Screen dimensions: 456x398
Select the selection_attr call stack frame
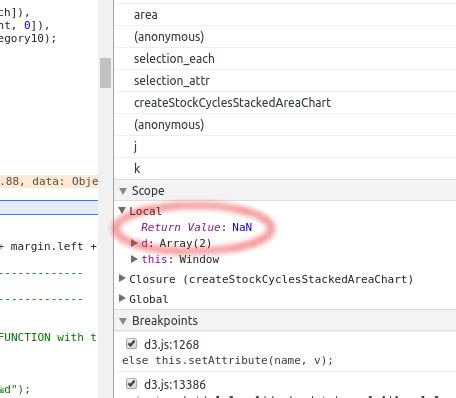click(x=285, y=81)
